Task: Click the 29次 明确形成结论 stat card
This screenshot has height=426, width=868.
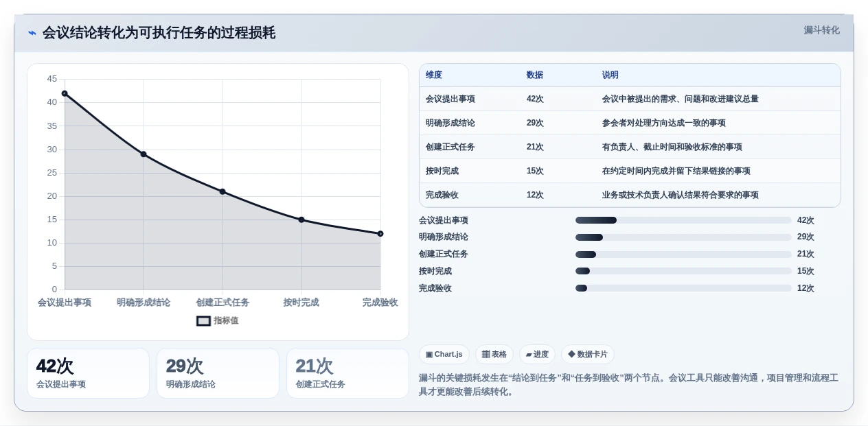Action: [218, 373]
